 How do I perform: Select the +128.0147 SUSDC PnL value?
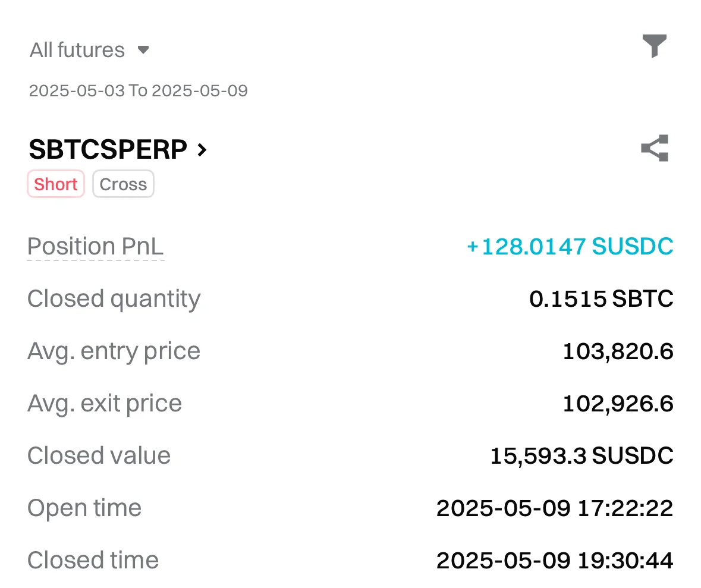coord(570,246)
